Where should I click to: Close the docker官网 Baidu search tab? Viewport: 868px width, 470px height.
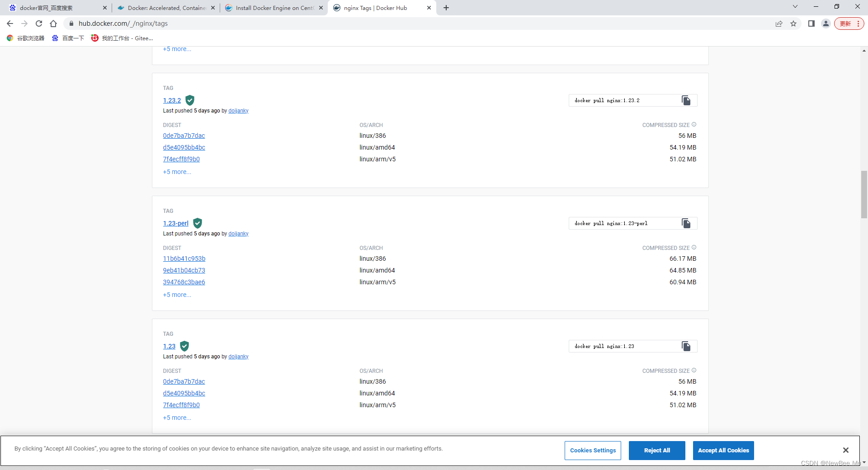pyautogui.click(x=105, y=8)
